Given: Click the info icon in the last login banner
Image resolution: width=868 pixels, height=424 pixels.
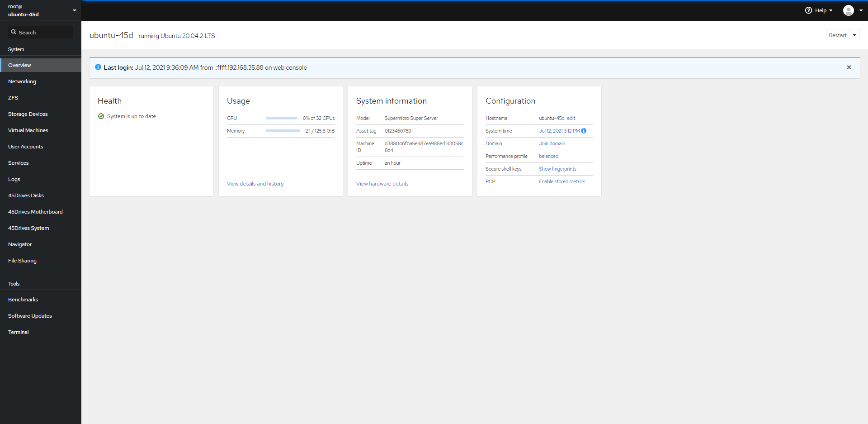Looking at the screenshot, I should click(98, 67).
